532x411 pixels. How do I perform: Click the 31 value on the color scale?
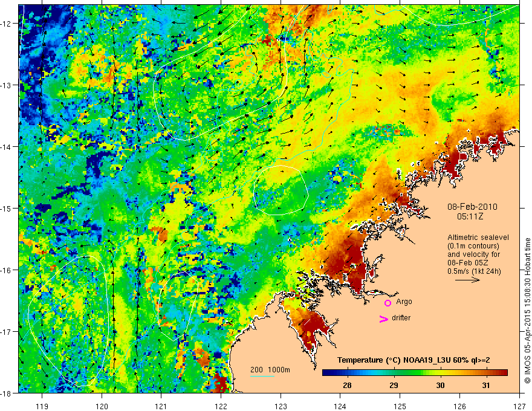[486, 385]
